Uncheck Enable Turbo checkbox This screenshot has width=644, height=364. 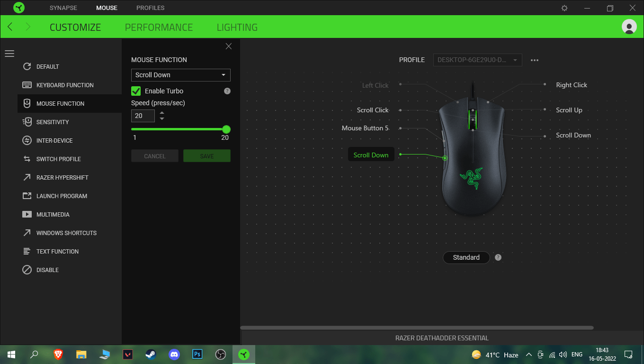pos(136,91)
